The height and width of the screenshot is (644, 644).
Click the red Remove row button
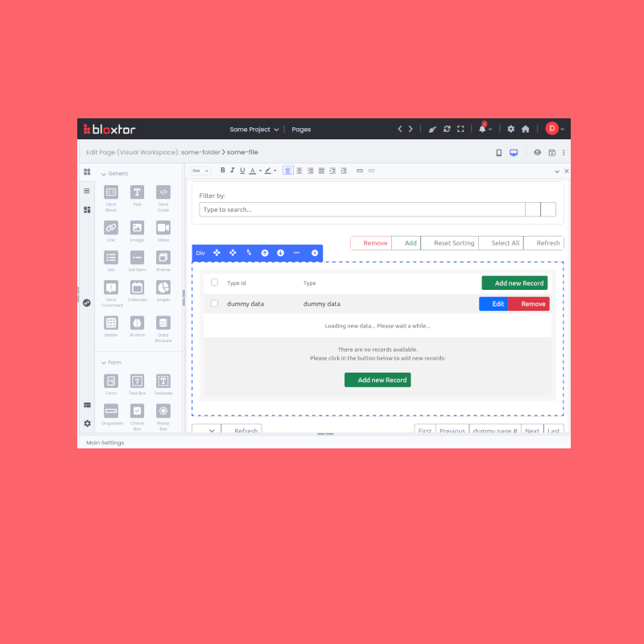coord(529,304)
